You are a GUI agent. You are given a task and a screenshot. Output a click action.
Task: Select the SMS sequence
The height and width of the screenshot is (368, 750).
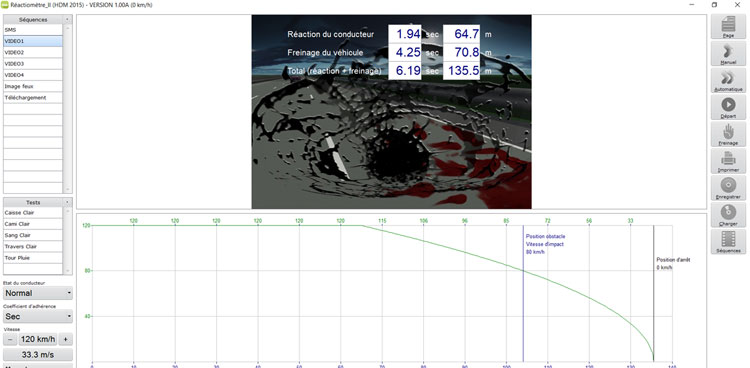point(33,30)
